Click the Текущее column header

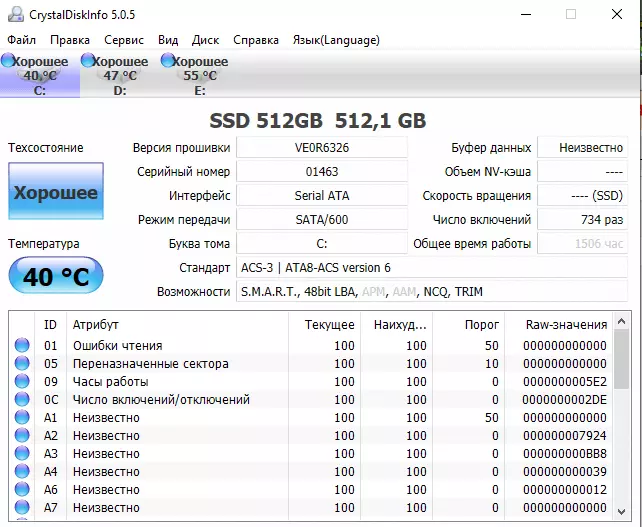point(324,324)
